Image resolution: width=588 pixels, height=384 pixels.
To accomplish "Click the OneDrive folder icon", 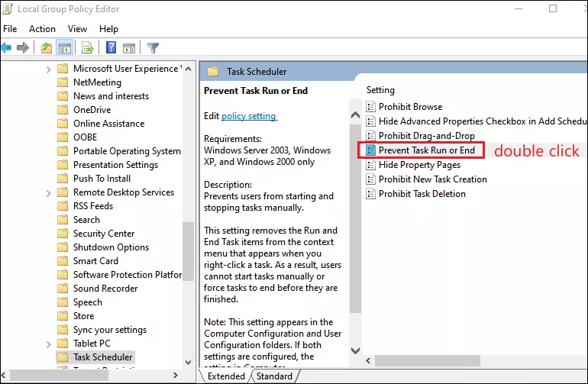I will [63, 110].
